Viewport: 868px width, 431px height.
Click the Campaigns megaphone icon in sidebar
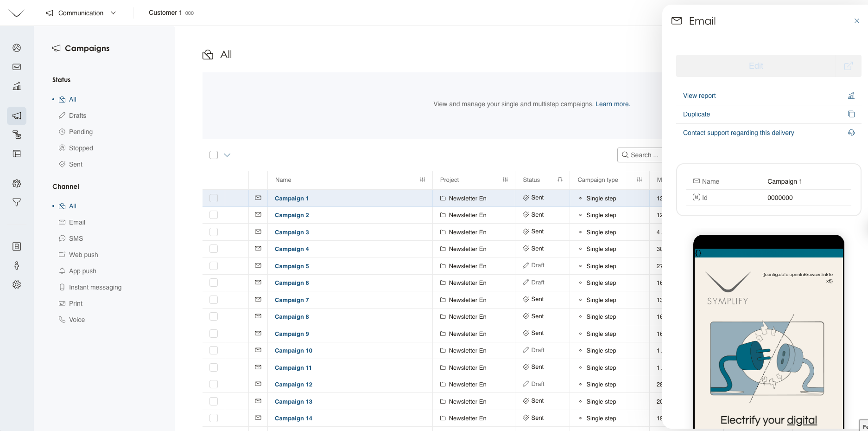tap(17, 116)
